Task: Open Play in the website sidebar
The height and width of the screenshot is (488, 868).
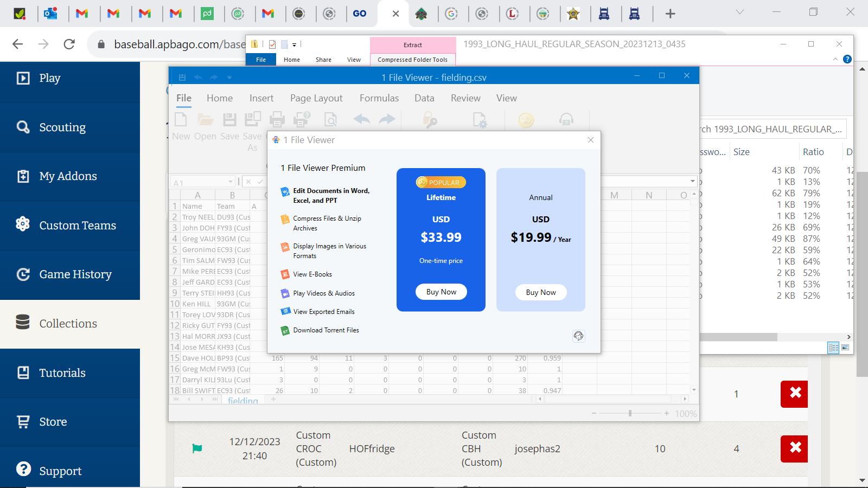Action: coord(70,78)
